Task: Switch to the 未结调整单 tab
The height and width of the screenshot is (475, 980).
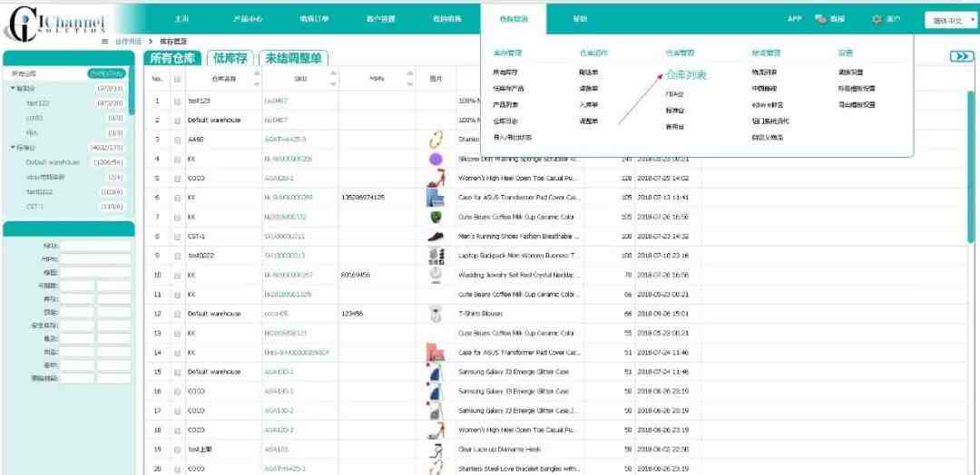Action: [294, 58]
